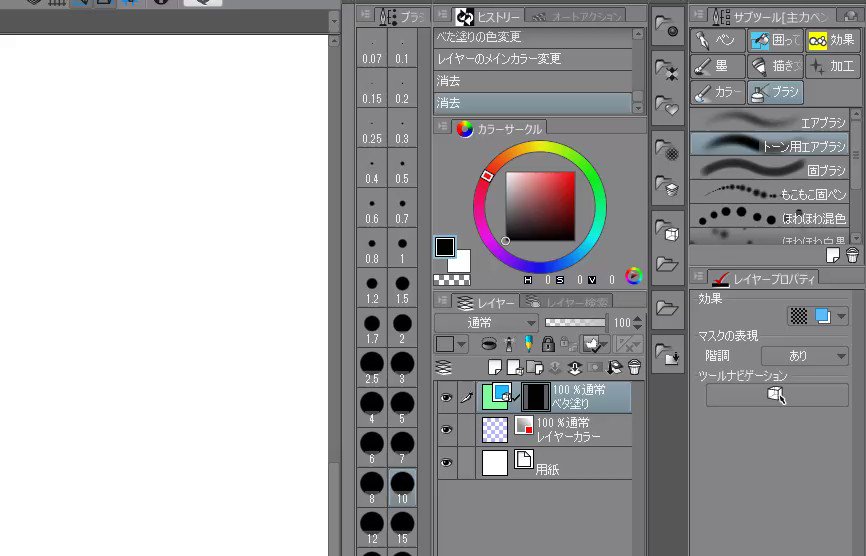
Task: Open the material folder with circle icon
Action: [667, 26]
